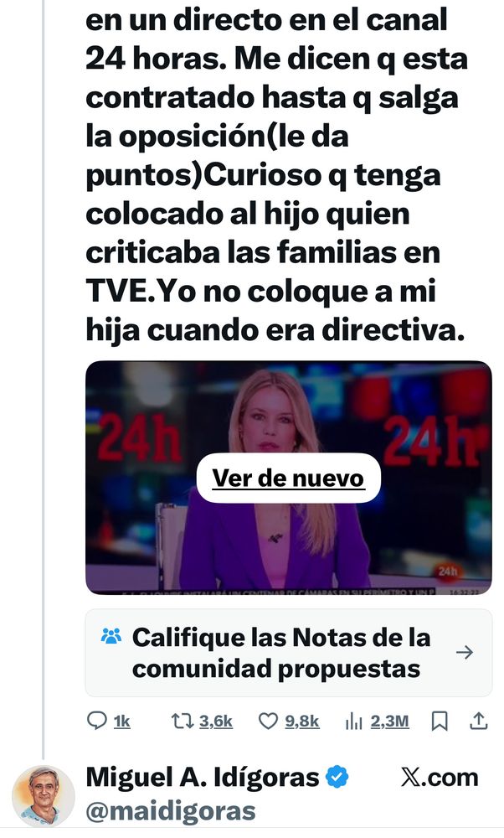504x838 pixels.
Task: Open Miguel A. Idígoras profile avatar
Action: (x=44, y=796)
